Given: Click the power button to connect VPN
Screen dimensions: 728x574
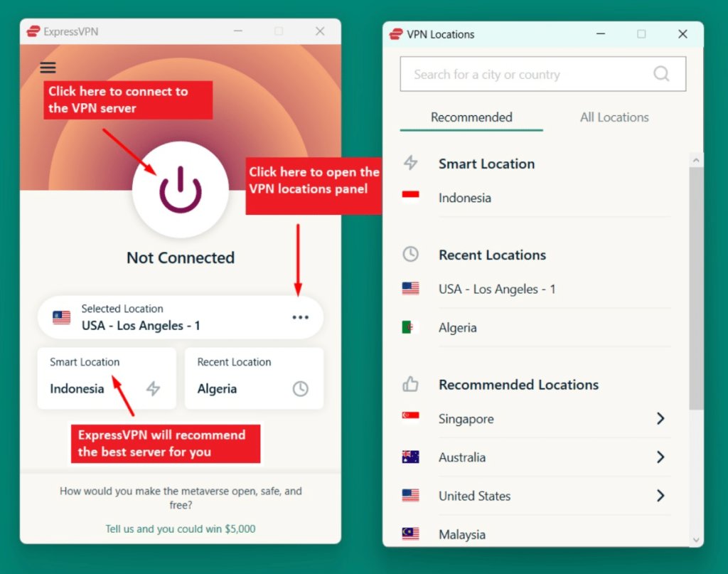Looking at the screenshot, I should coord(181,189).
